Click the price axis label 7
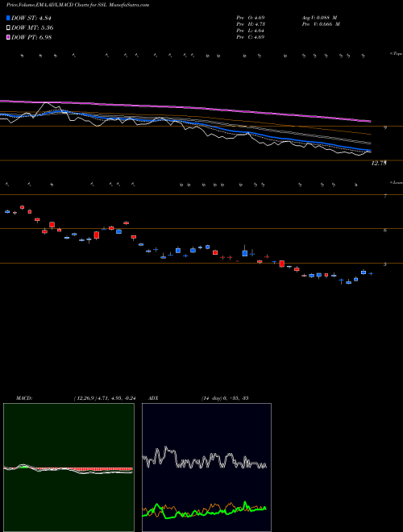Image resolution: width=403 pixels, height=532 pixels. click(x=385, y=196)
